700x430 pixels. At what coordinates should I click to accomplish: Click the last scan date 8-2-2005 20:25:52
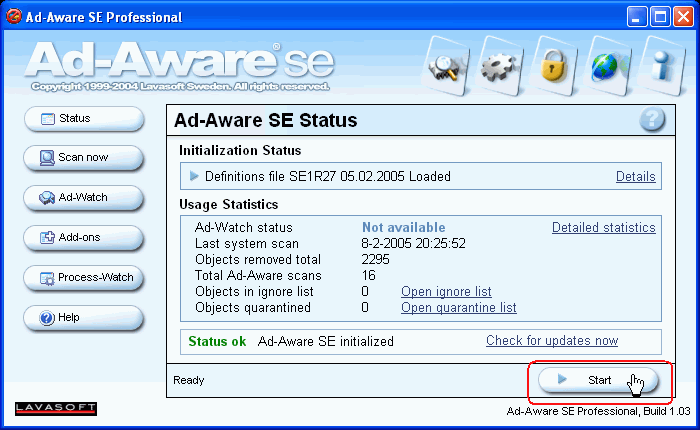click(413, 243)
